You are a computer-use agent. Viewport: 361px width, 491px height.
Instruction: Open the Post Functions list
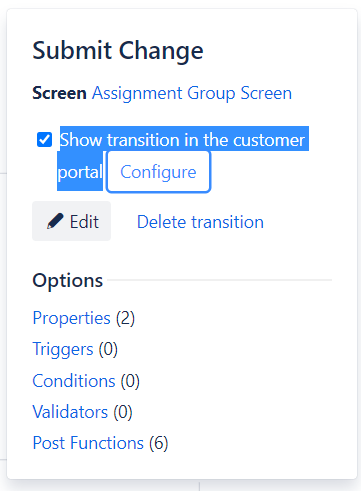[88, 443]
